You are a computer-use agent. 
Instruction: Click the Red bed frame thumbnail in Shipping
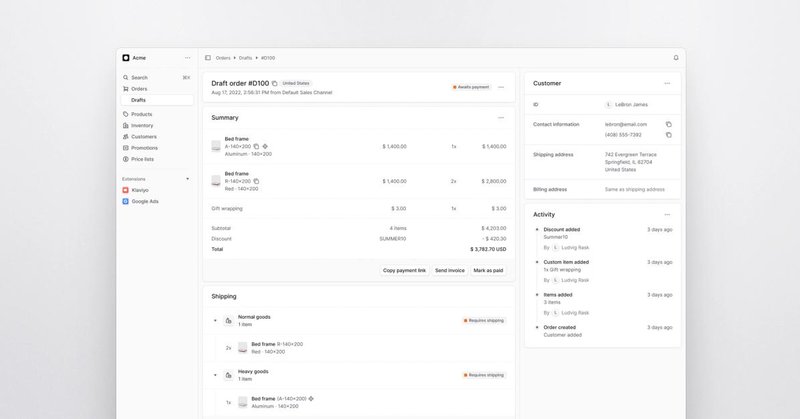coord(243,348)
